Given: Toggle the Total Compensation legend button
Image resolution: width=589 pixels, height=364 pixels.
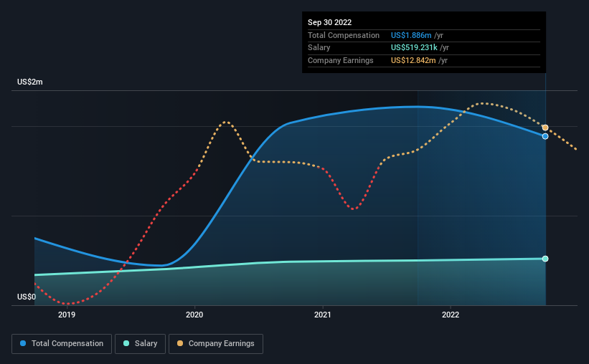Looking at the screenshot, I should [x=62, y=344].
